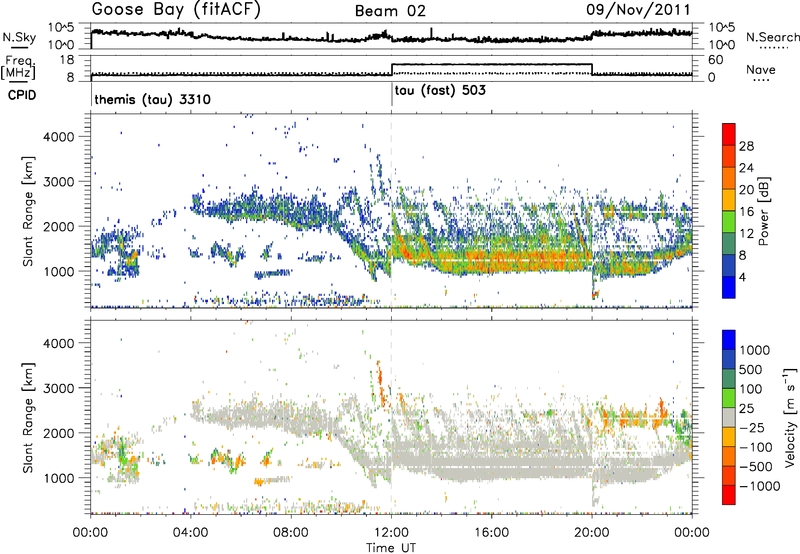Select the 'Beam 02' heading
The image size is (800, 554).
pyautogui.click(x=390, y=11)
